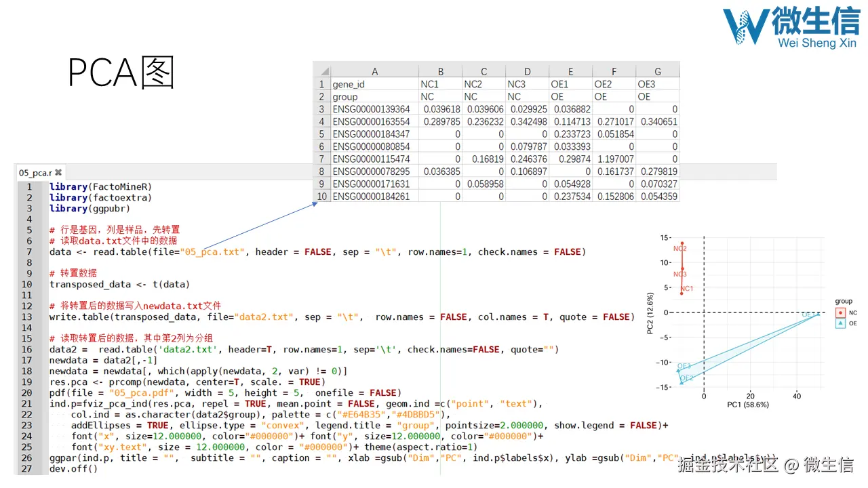
Task: Click the red NC legend key
Action: [x=841, y=312]
